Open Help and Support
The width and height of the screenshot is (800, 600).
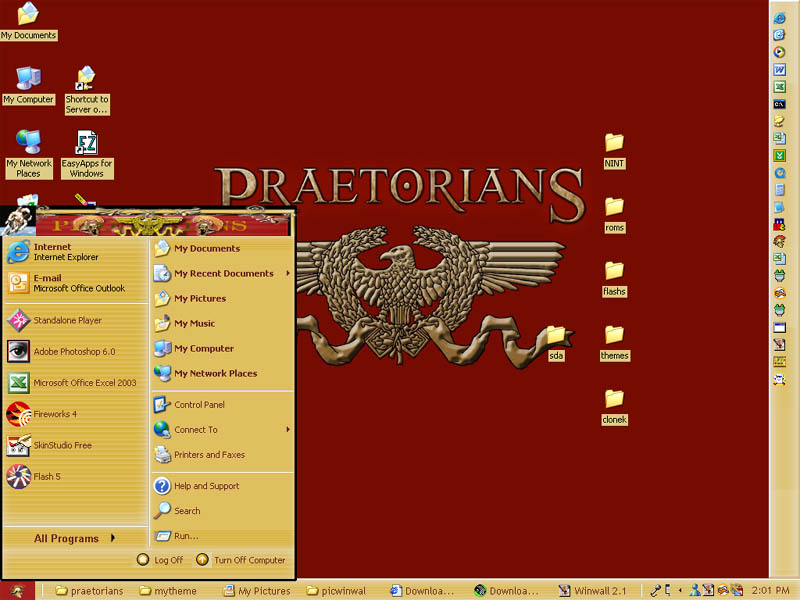tap(222, 486)
